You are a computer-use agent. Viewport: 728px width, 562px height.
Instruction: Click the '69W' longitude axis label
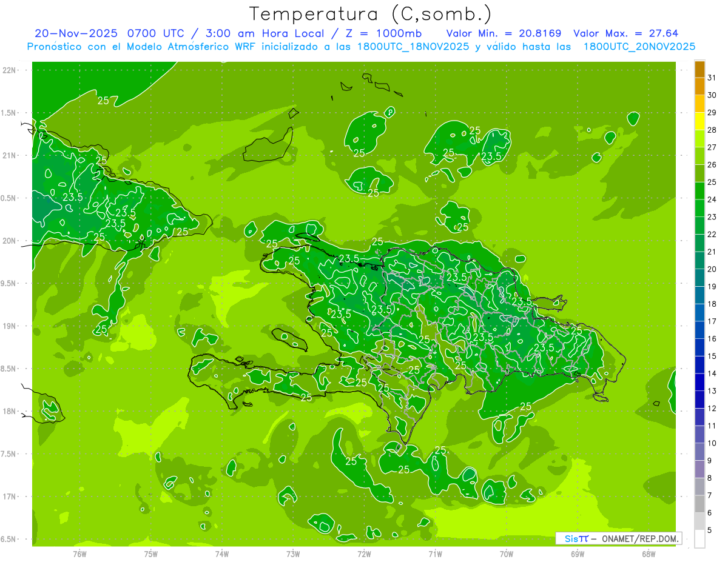[577, 554]
